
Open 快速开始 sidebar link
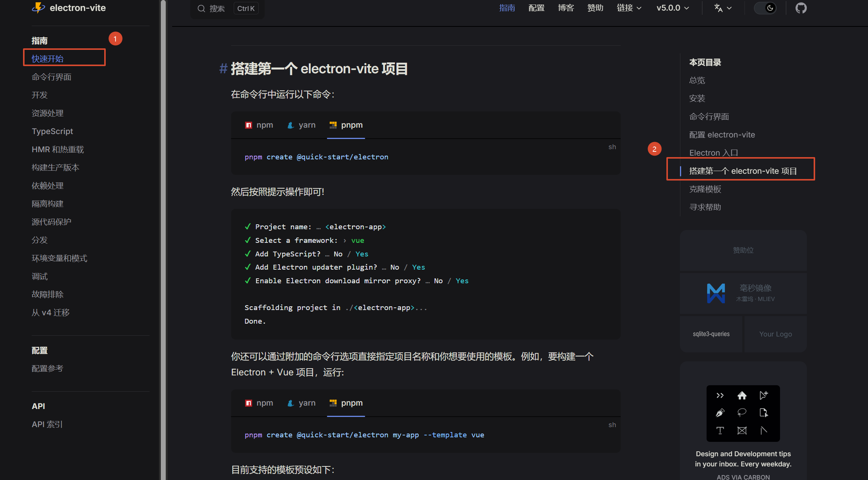click(x=48, y=59)
